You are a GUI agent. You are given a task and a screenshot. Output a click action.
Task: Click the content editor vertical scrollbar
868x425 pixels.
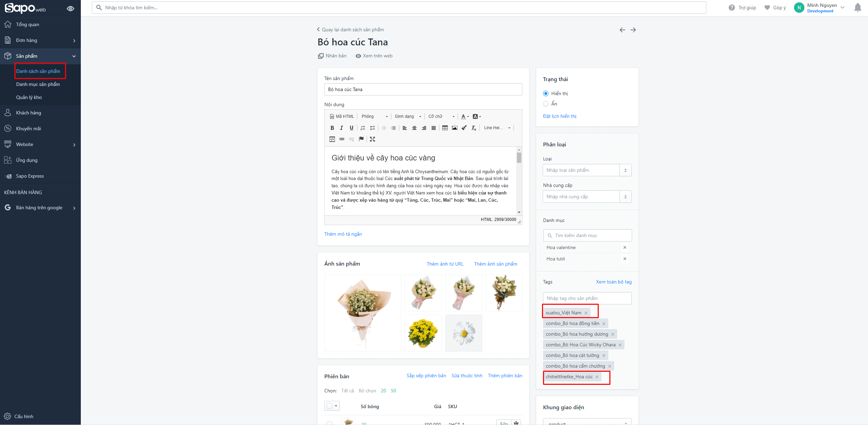coord(519,181)
